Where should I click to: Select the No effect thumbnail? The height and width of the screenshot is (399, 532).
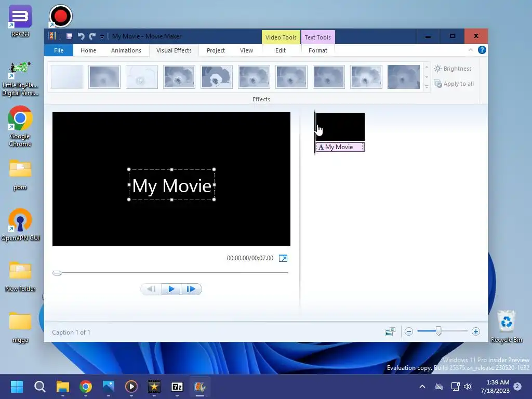pos(67,77)
